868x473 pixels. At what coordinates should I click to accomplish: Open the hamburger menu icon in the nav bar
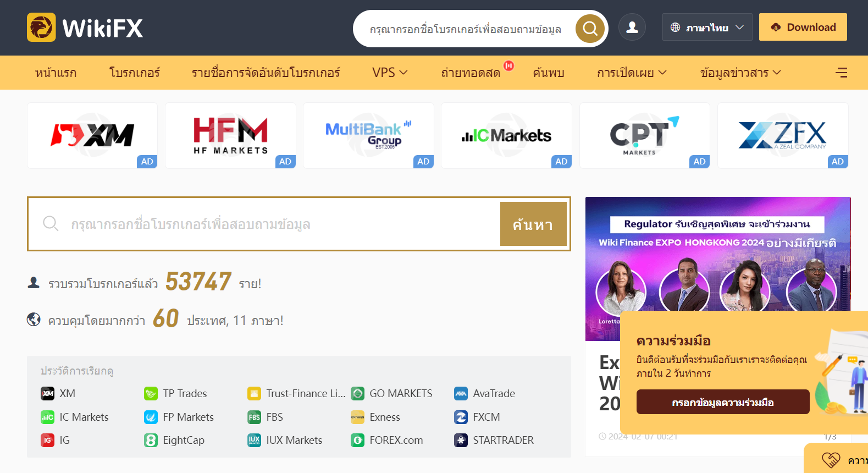point(841,73)
